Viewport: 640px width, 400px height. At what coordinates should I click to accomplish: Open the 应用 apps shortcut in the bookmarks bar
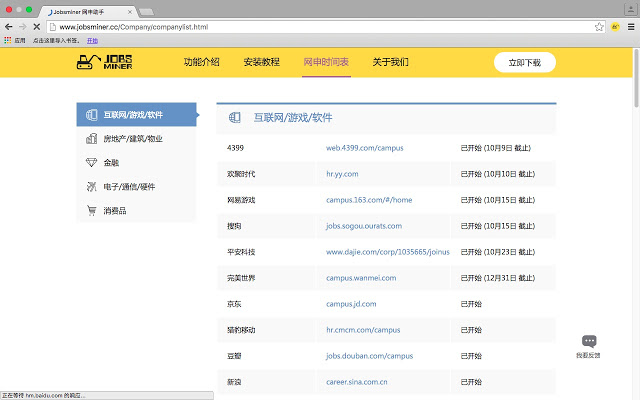(15, 40)
